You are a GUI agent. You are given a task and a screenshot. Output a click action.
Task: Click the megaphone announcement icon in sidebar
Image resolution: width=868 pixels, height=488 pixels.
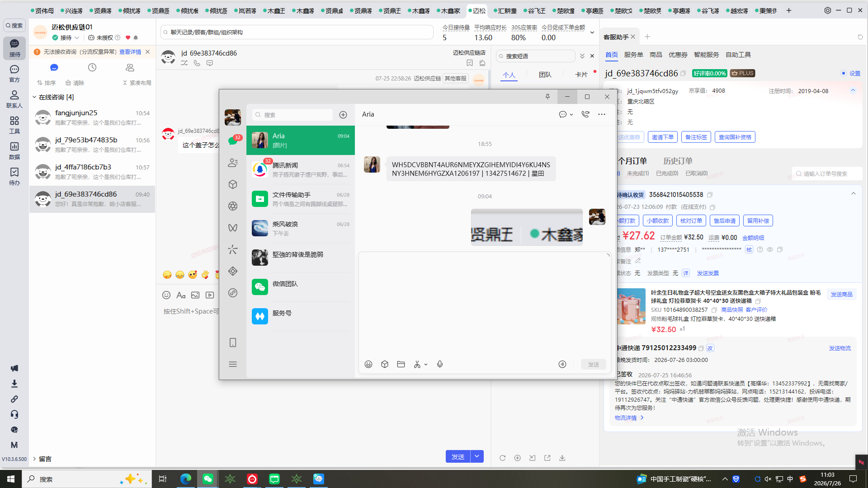(x=14, y=368)
